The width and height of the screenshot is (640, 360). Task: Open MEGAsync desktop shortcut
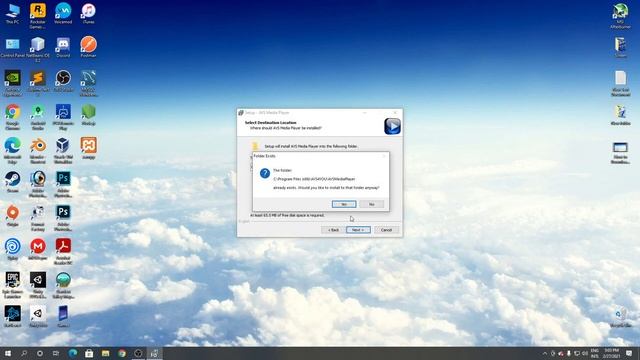(x=38, y=250)
